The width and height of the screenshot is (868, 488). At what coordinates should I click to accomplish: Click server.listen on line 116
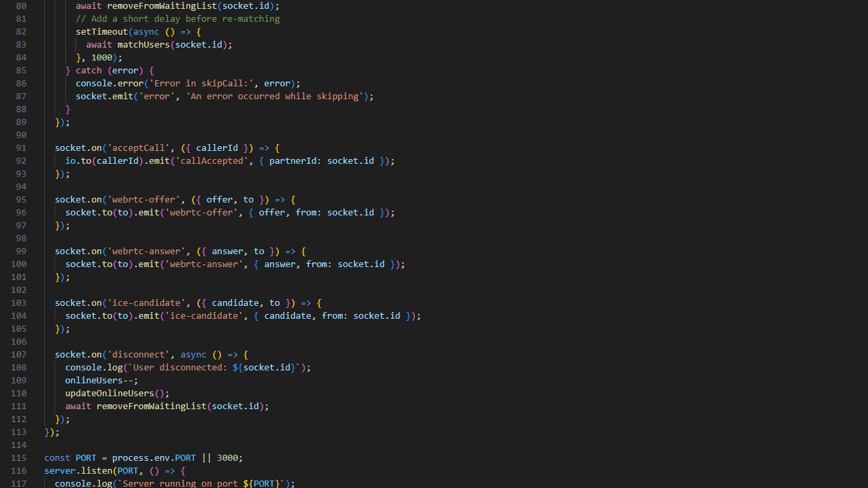click(x=78, y=470)
